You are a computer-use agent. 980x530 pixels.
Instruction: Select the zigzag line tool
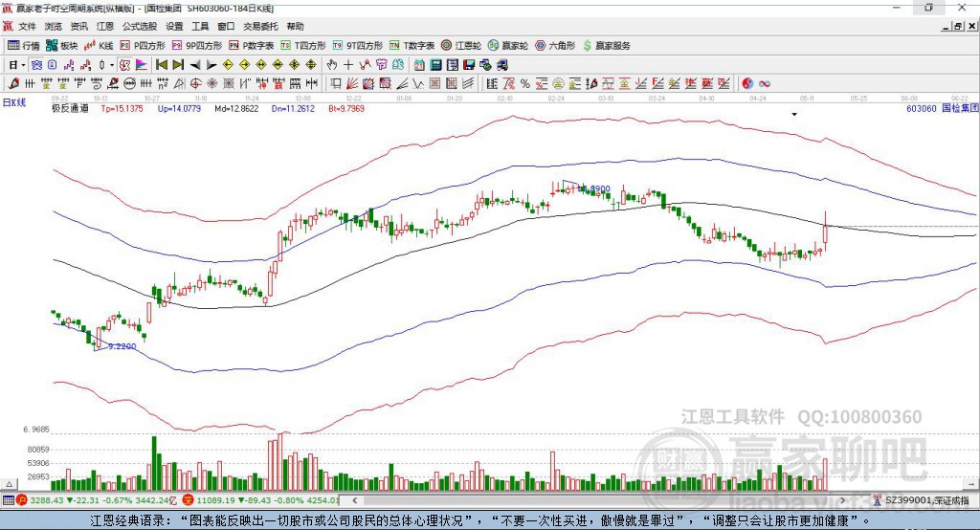[418, 84]
